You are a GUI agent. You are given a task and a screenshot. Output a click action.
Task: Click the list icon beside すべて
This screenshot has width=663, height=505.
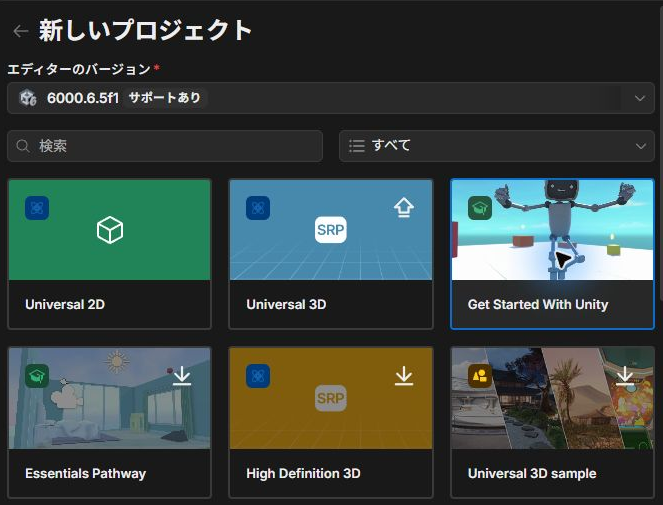pyautogui.click(x=357, y=146)
